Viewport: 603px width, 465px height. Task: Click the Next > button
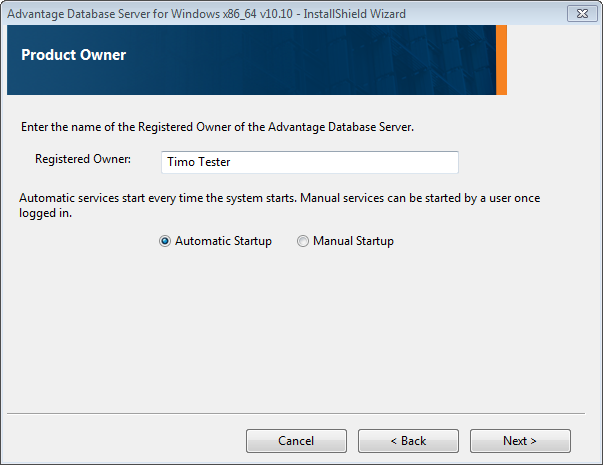(x=520, y=441)
